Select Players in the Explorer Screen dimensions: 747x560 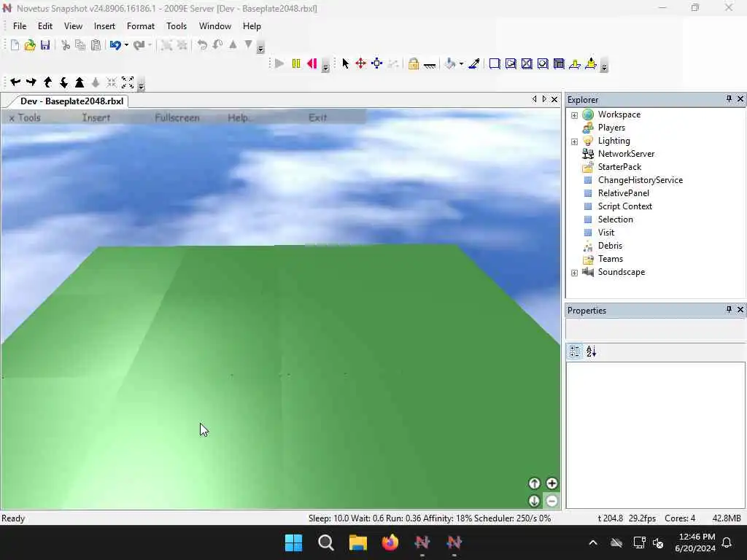coord(611,128)
